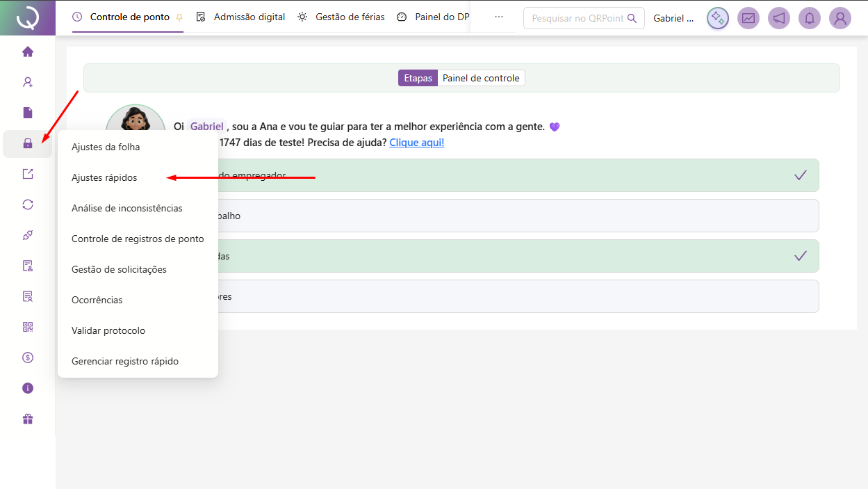The image size is (868, 489).
Task: Switch to the Etapas view
Action: [x=418, y=78]
